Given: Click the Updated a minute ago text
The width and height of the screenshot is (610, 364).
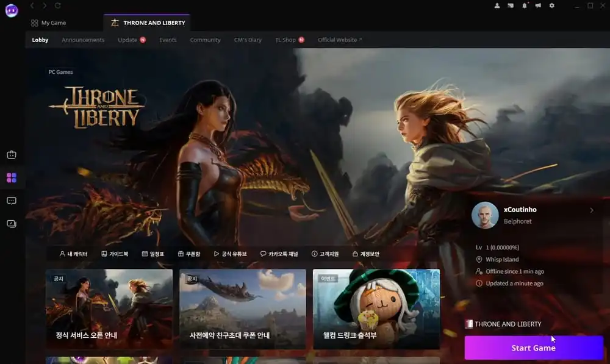Looking at the screenshot, I should (x=514, y=284).
